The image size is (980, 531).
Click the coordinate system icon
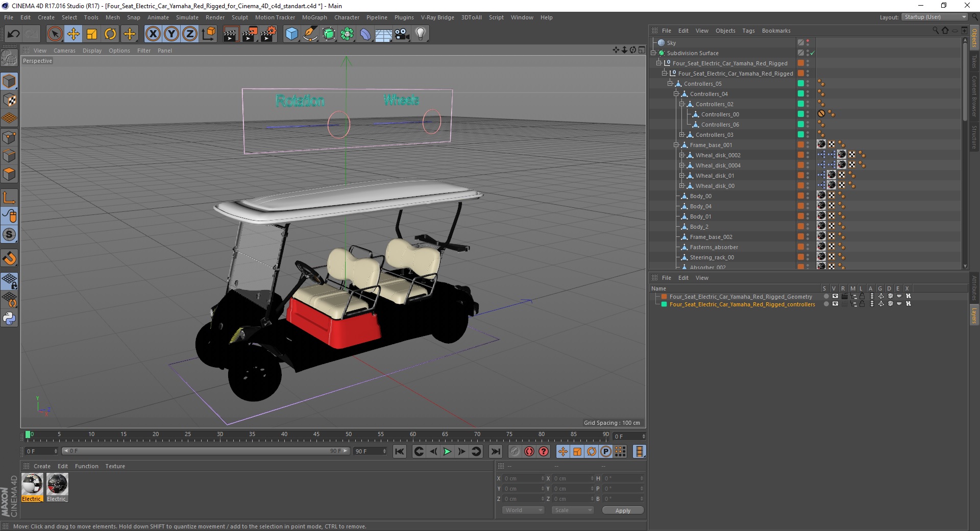pyautogui.click(x=209, y=34)
